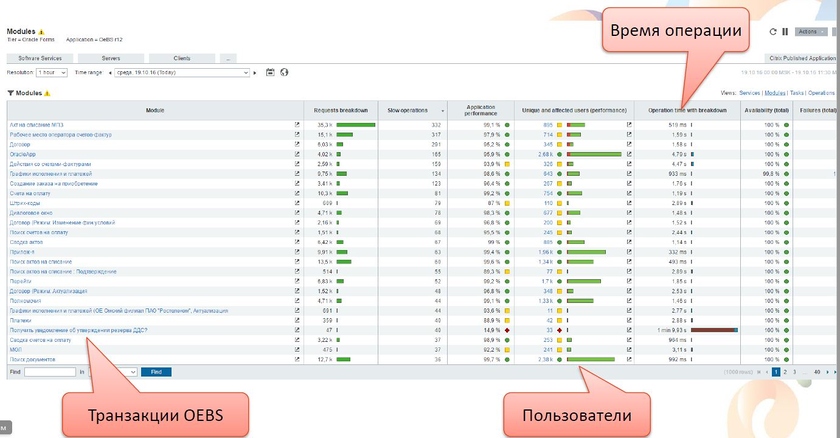Click the globe time zone icon

[284, 73]
